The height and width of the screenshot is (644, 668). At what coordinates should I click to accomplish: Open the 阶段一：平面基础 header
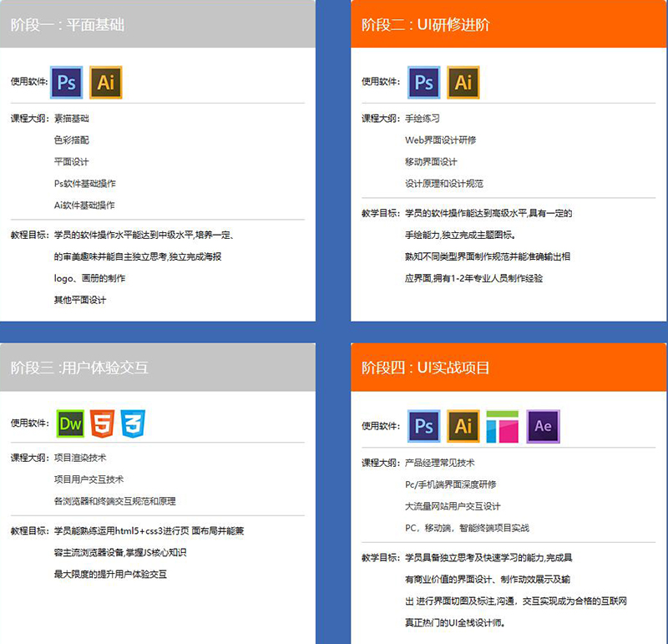point(158,24)
